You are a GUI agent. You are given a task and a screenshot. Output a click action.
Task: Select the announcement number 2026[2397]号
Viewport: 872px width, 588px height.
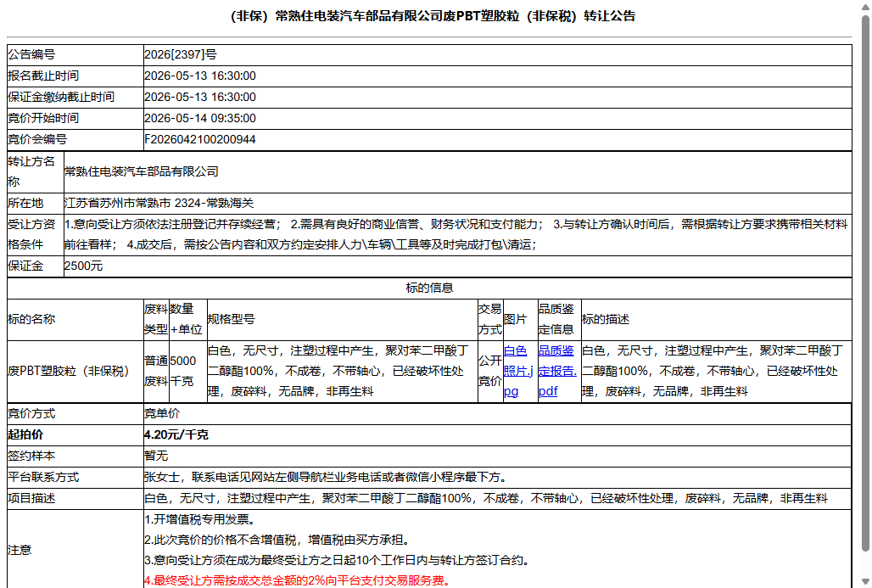[181, 54]
